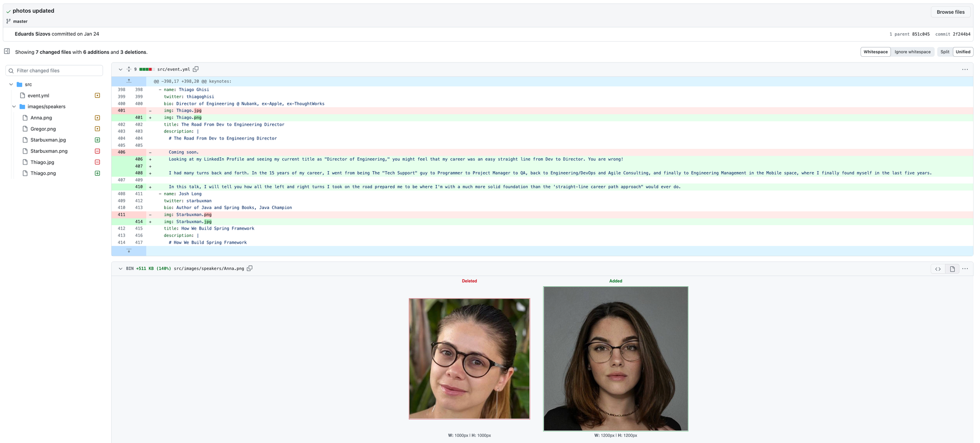Select Anna.png in the file tree
Screen dimensions: 980x443
[41, 118]
